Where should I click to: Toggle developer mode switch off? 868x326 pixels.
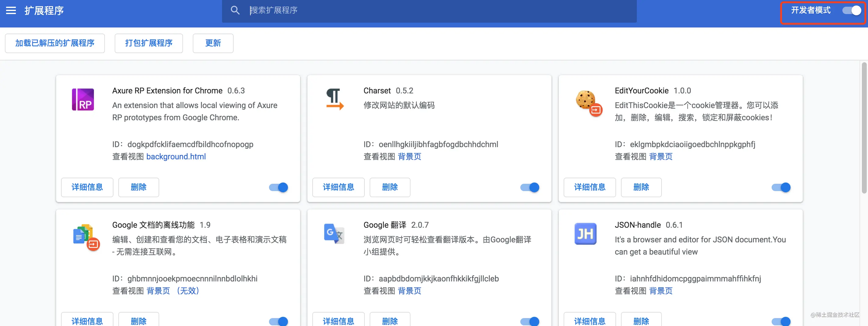tap(852, 10)
